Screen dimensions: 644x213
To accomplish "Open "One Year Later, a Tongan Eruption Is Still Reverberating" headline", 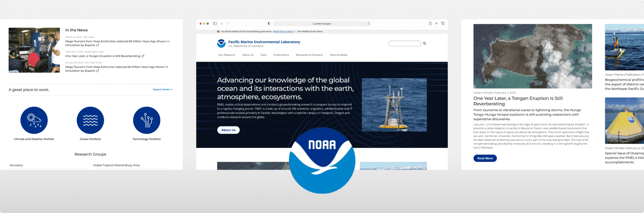I will pyautogui.click(x=518, y=101).
